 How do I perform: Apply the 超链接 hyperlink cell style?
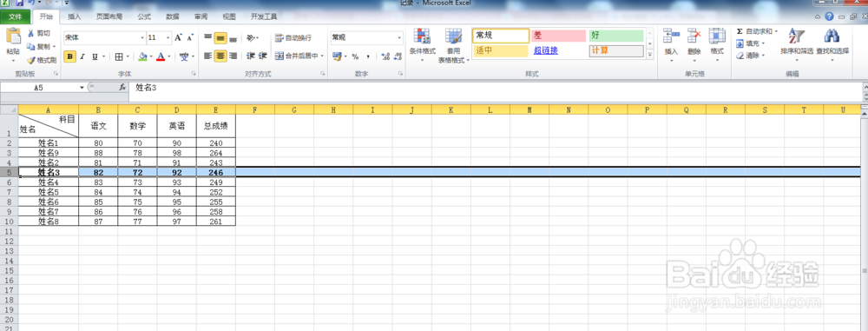(558, 51)
